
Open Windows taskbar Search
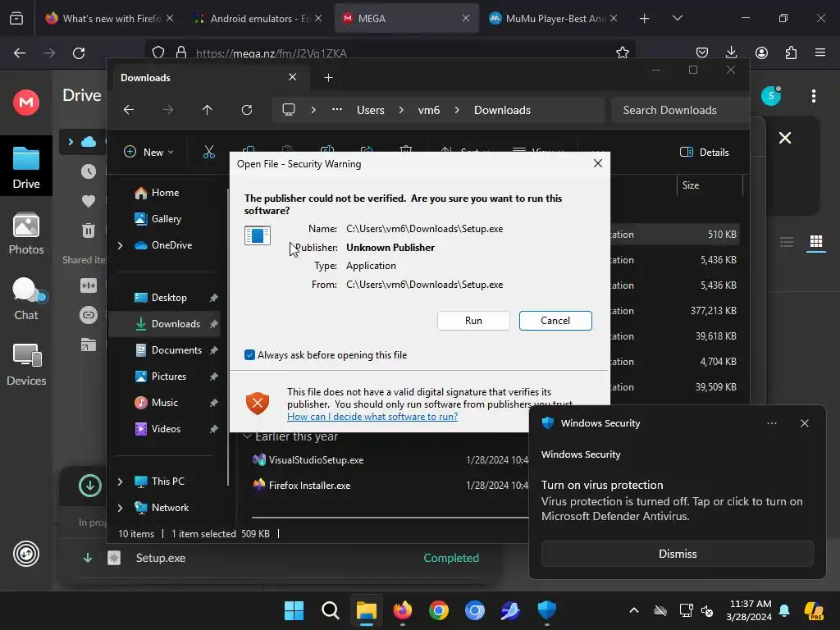[x=330, y=610]
